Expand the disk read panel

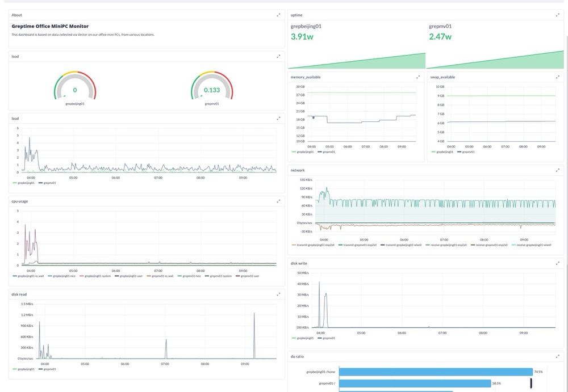point(278,294)
